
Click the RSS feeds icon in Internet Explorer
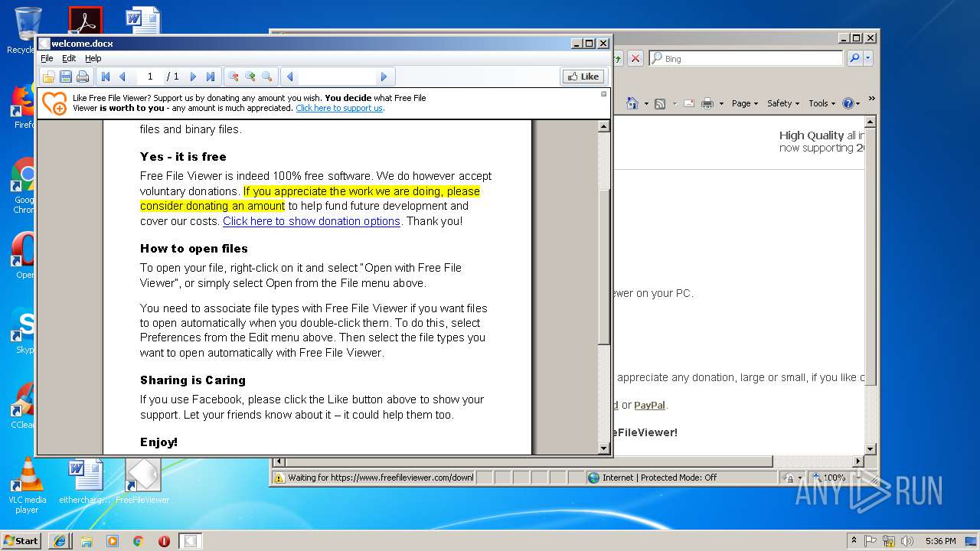[x=660, y=103]
